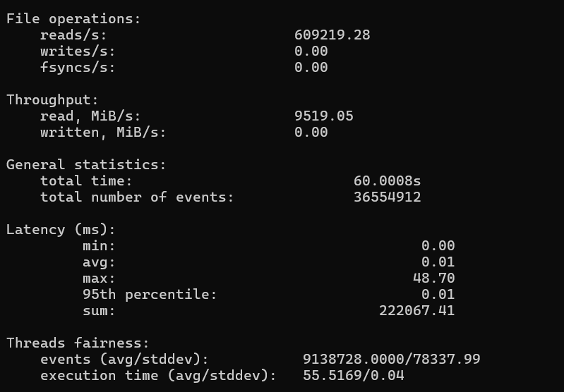The image size is (564, 392).
Task: Click the 'reads/s:' label
Action: click(x=73, y=35)
